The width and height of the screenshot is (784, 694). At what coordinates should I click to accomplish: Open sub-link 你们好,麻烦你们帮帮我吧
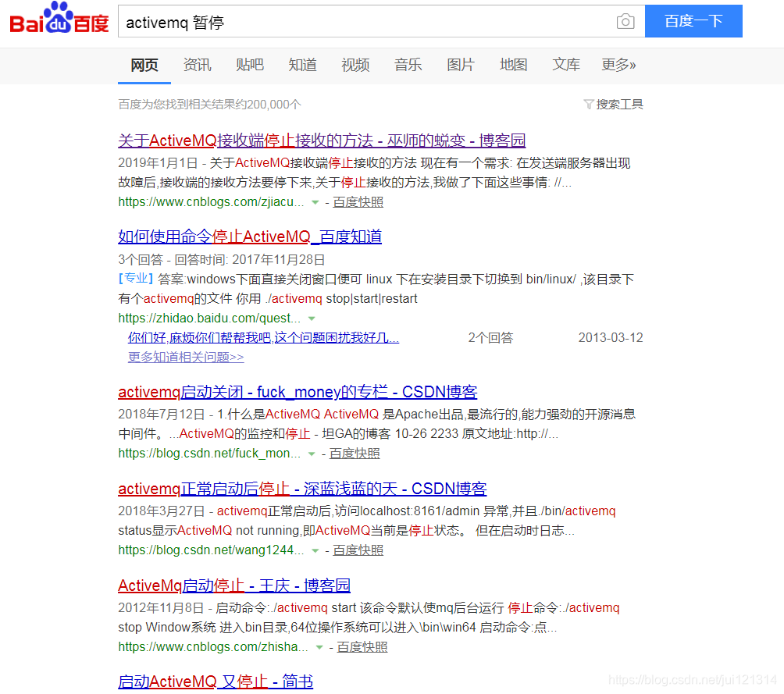coord(263,338)
